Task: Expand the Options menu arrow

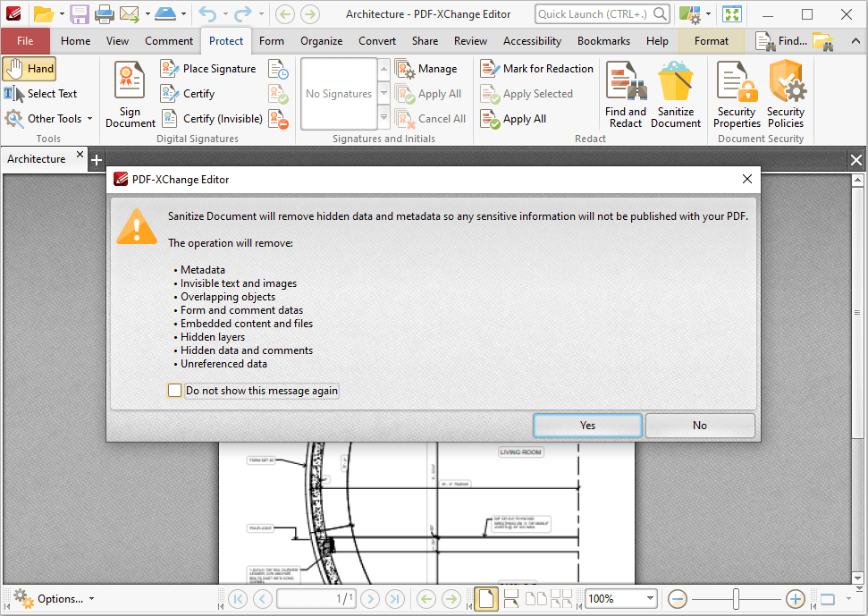Action: (x=91, y=599)
